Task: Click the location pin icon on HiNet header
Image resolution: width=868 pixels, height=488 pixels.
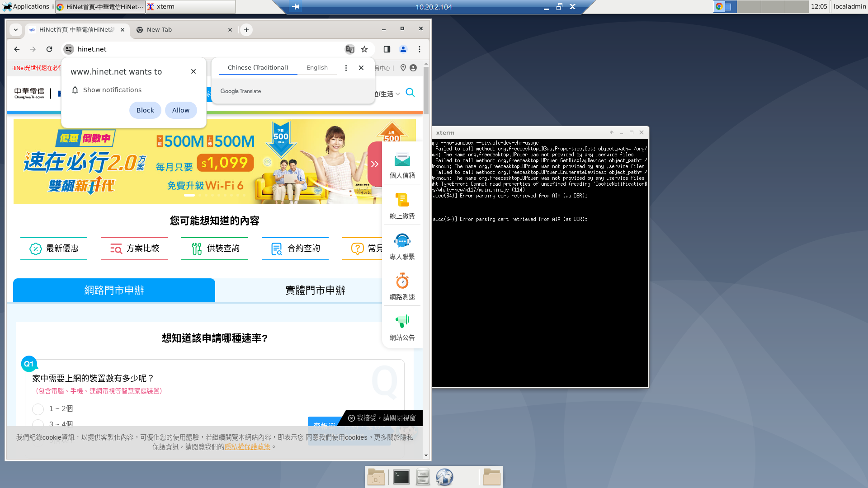Action: pyautogui.click(x=403, y=68)
